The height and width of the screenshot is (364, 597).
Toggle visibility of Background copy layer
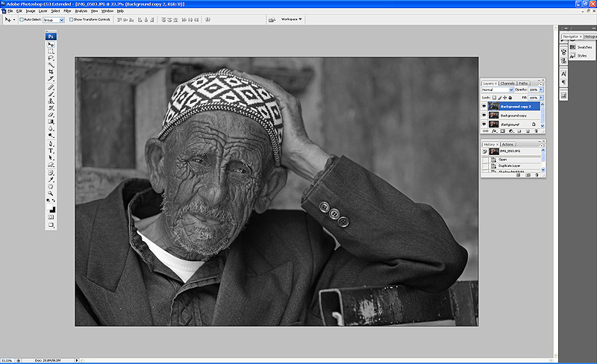(x=484, y=116)
